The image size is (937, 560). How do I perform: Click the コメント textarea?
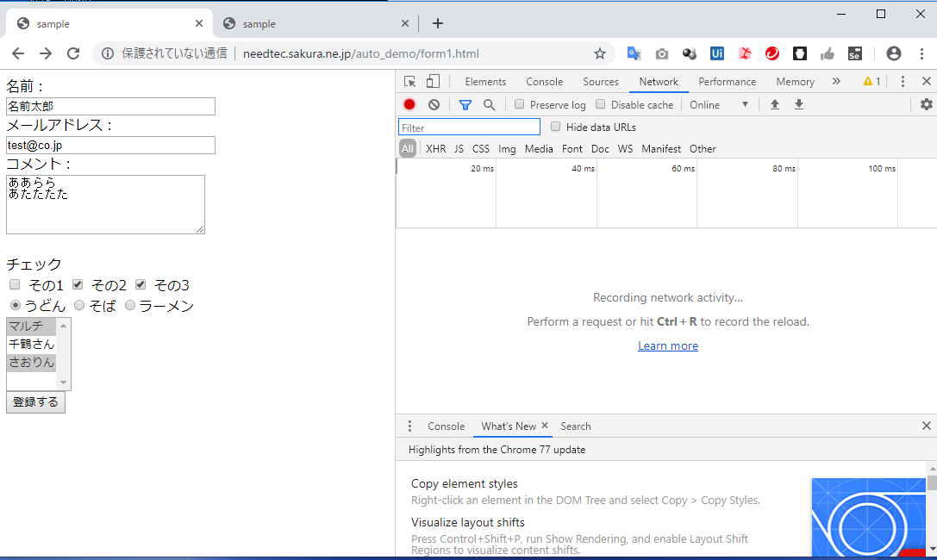(105, 204)
